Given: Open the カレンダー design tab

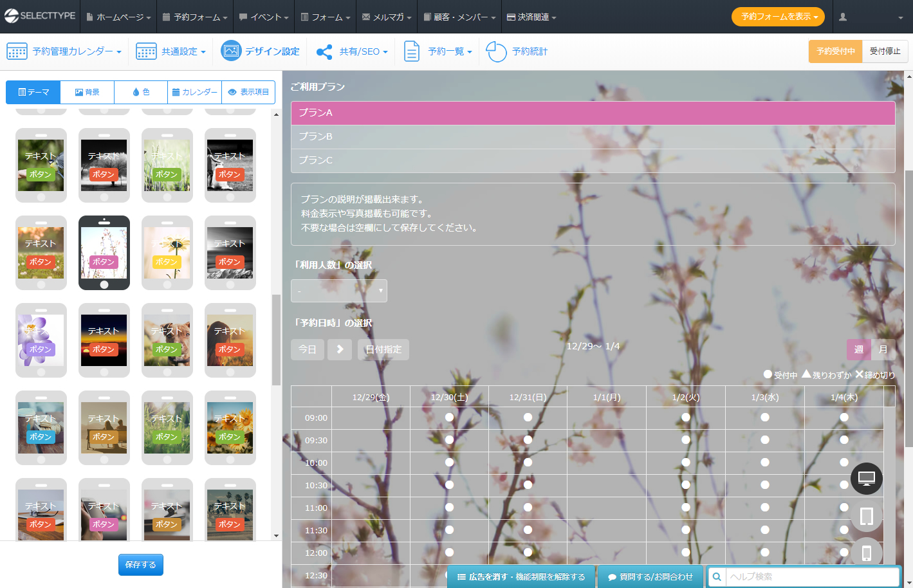Looking at the screenshot, I should (194, 92).
